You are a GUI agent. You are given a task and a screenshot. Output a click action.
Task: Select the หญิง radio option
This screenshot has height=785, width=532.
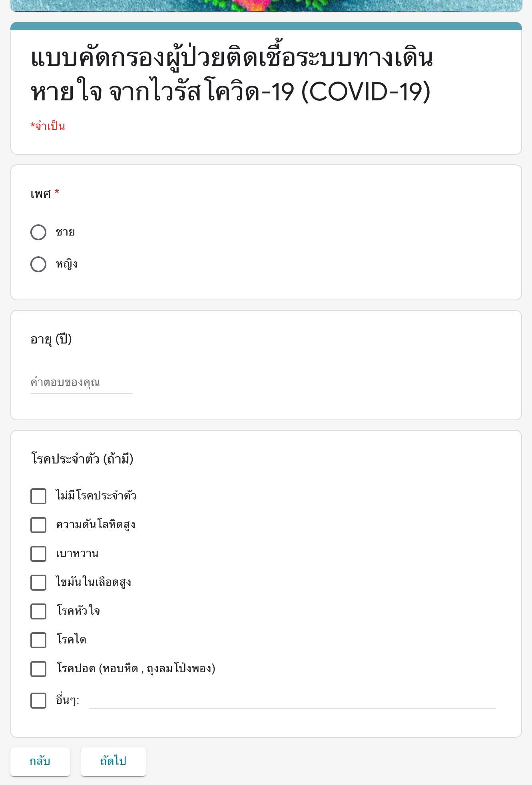[x=38, y=264]
